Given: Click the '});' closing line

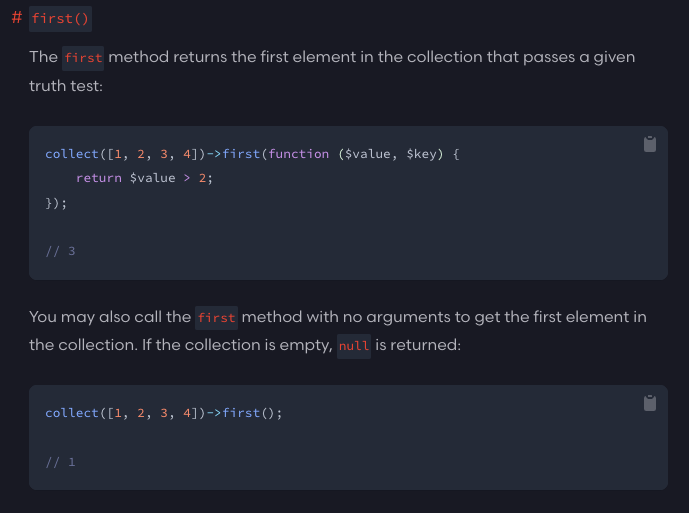Looking at the screenshot, I should pos(56,202).
